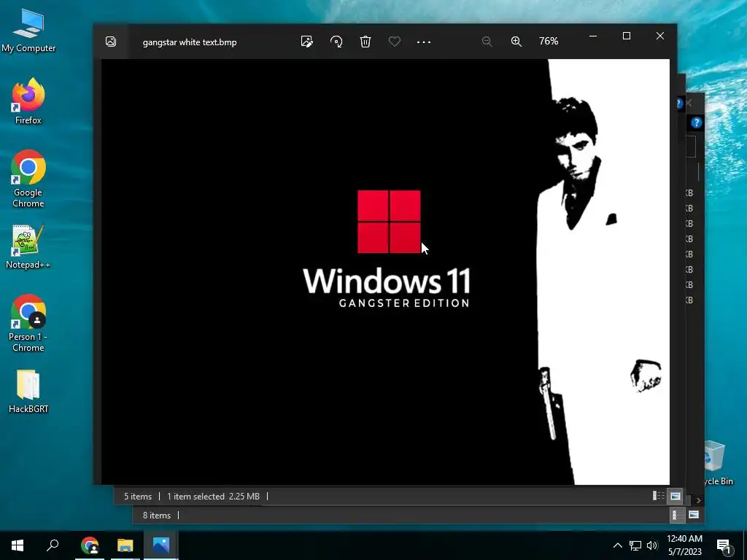
Task: Close the Photos window
Action: pos(659,36)
